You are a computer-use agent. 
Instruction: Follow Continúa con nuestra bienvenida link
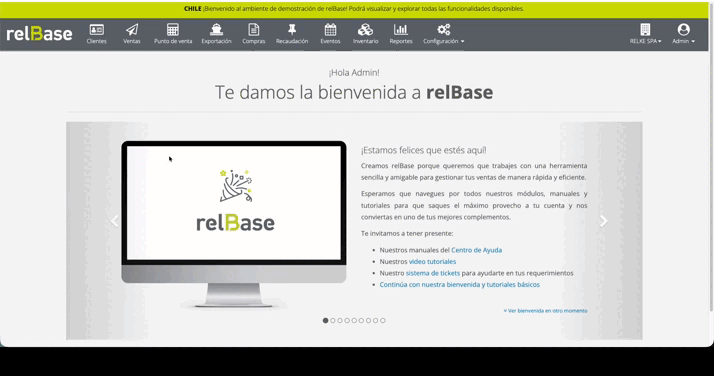(459, 285)
